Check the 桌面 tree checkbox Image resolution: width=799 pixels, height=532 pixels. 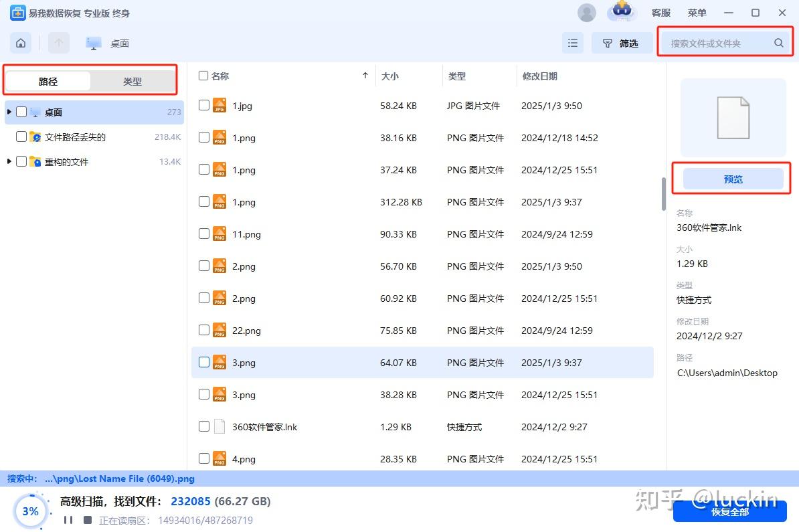pyautogui.click(x=21, y=112)
